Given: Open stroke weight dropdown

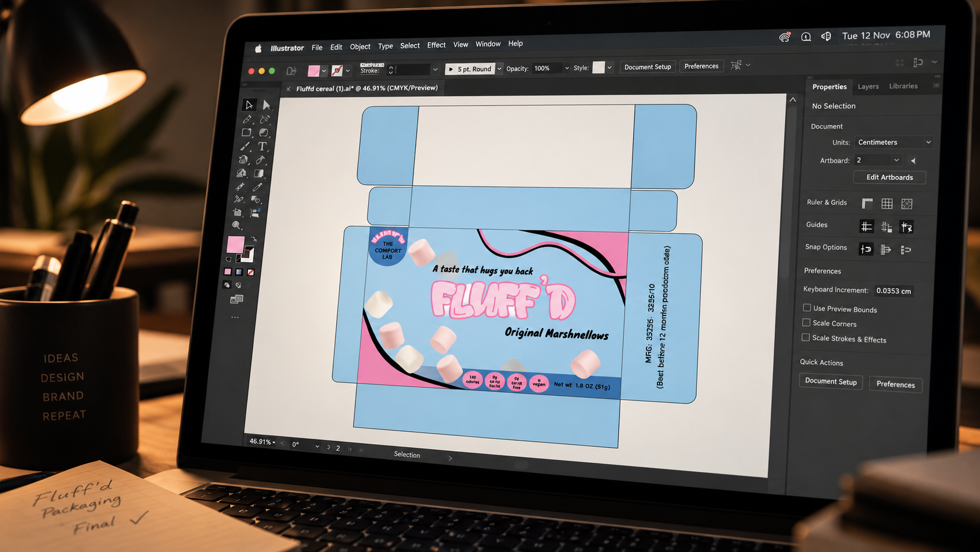Looking at the screenshot, I should pos(435,69).
